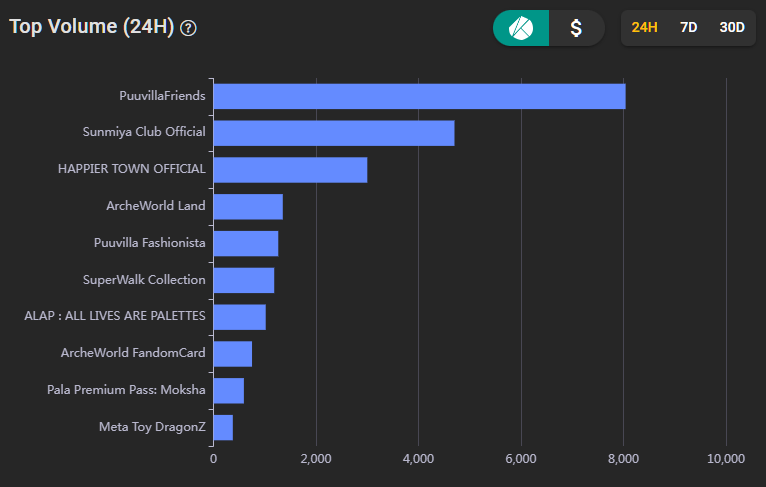
Task: Click the 10,000 axis value
Action: (x=726, y=459)
